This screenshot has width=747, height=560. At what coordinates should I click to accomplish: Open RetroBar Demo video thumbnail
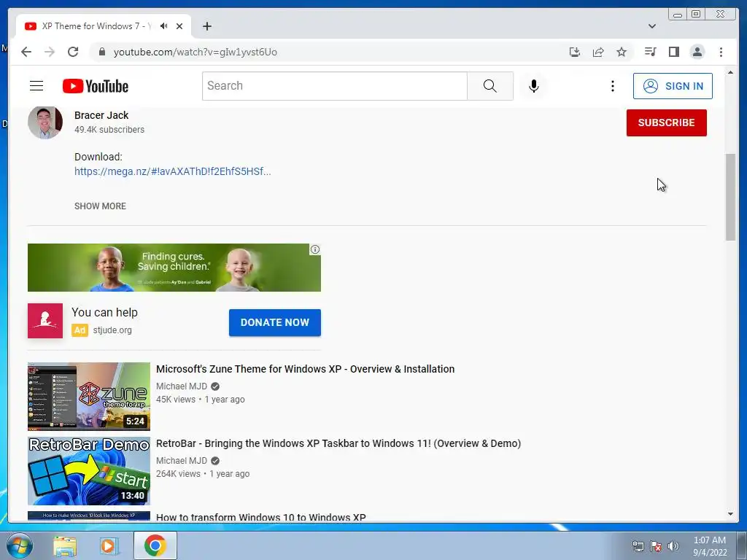[89, 471]
